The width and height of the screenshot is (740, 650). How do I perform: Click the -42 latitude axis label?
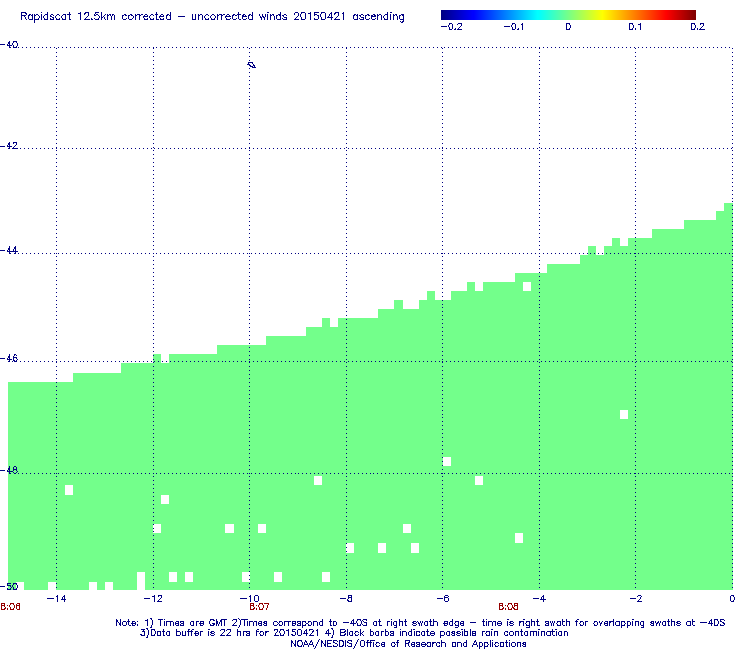(x=9, y=146)
